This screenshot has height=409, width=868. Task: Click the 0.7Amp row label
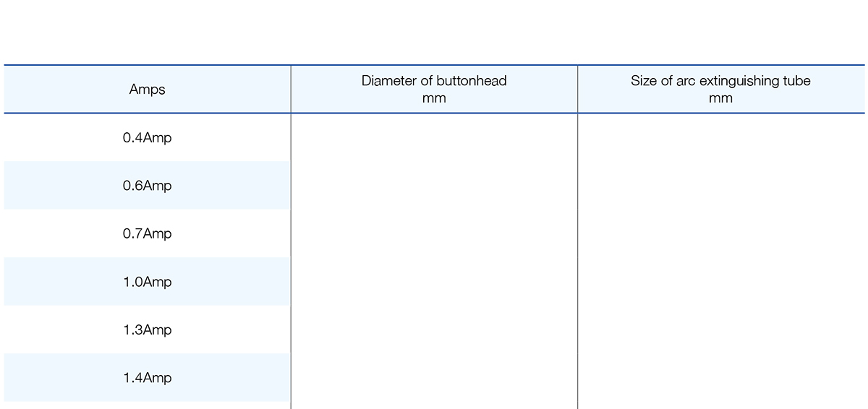point(147,233)
